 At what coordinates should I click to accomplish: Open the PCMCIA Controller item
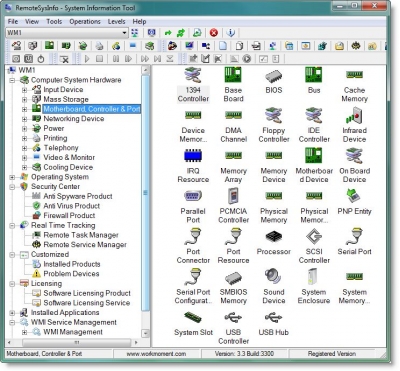click(233, 206)
